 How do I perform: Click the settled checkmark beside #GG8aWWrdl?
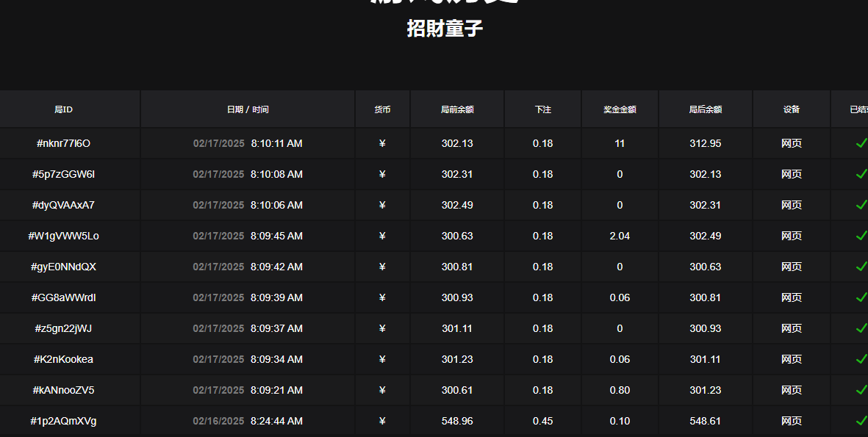(861, 297)
